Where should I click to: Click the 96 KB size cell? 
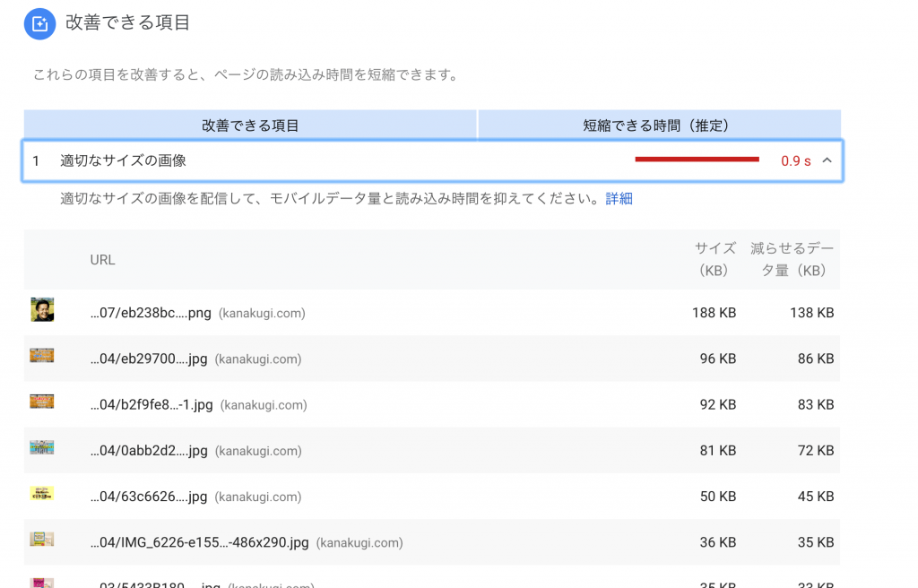[718, 359]
